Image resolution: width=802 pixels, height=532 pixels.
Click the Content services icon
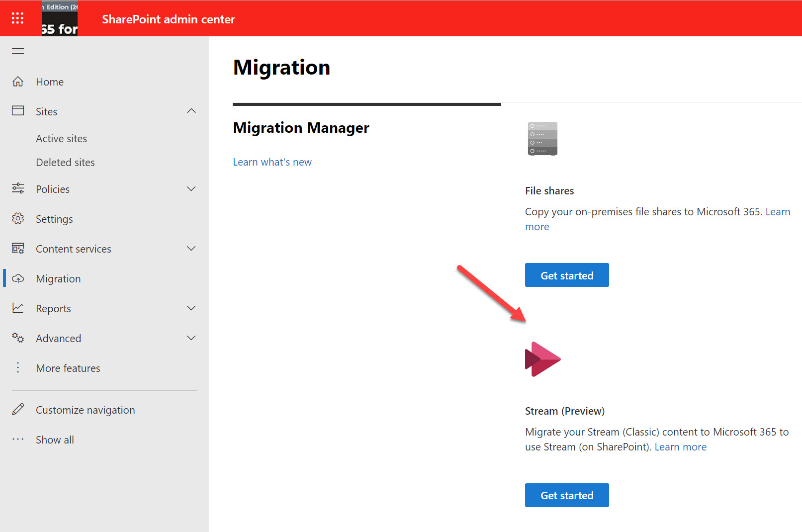click(18, 248)
